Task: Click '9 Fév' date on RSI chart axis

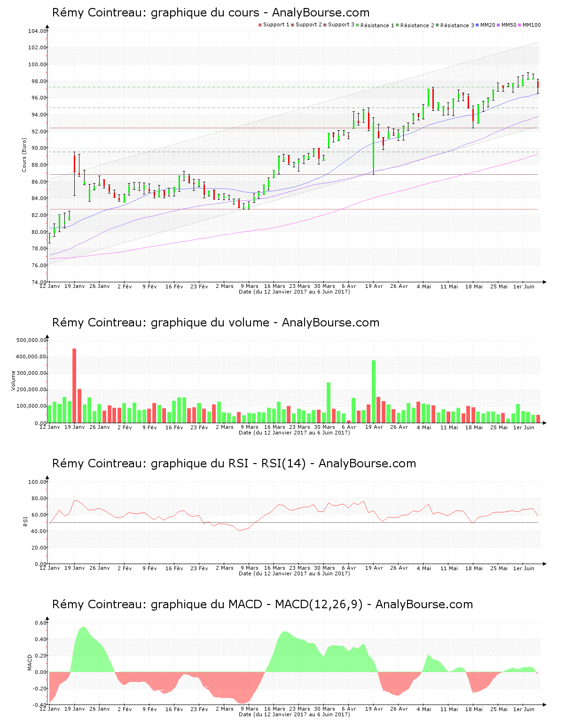Action: [149, 568]
